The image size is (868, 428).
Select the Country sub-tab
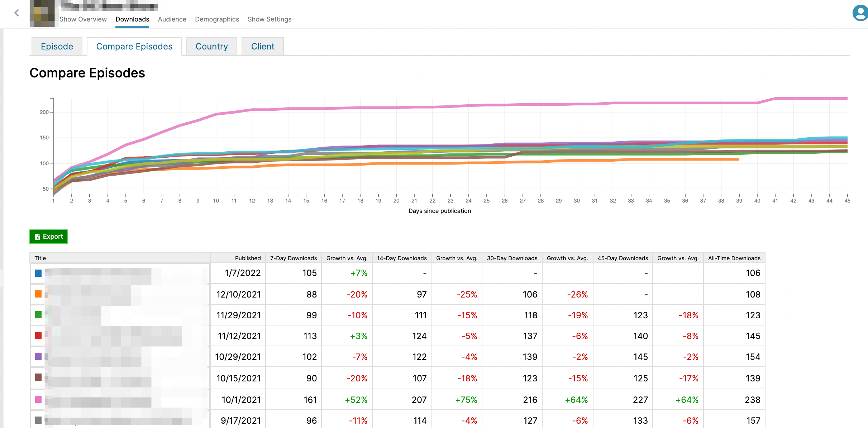point(211,47)
